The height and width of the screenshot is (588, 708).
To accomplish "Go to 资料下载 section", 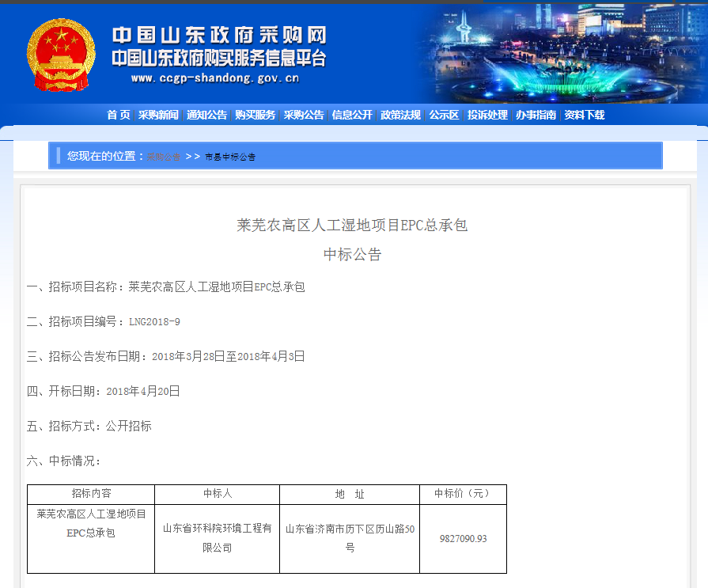I will click(585, 116).
